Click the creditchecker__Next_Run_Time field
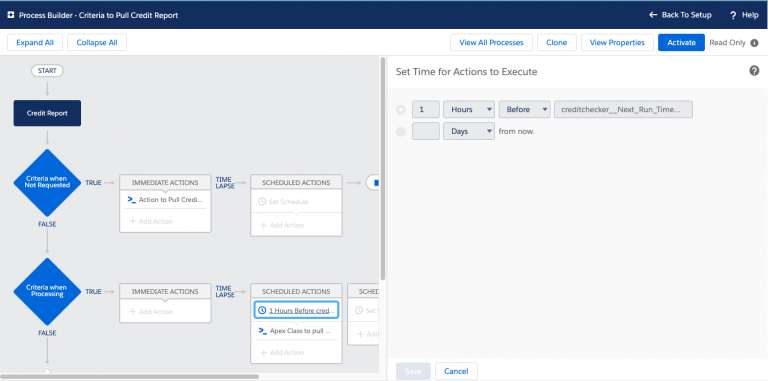768x381 pixels. pyautogui.click(x=623, y=110)
